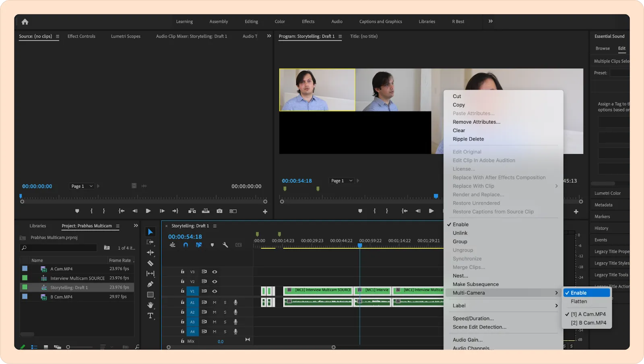644x364 pixels.
Task: Select B Cam.MP4 in the project bin
Action: click(x=61, y=297)
